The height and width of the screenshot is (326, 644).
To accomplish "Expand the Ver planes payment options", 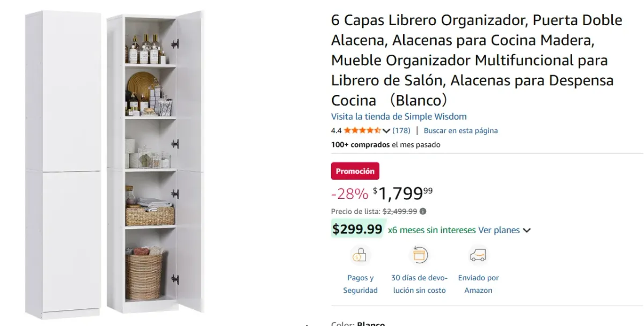I will point(498,230).
